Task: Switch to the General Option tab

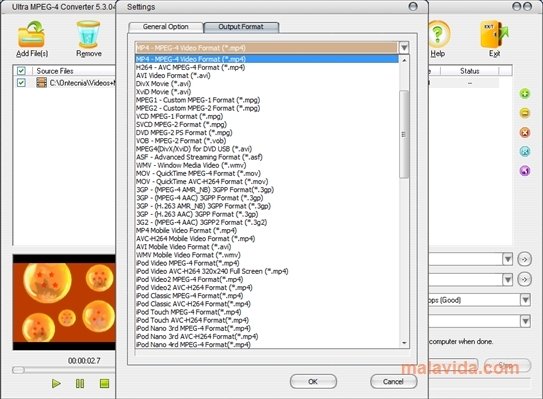Action: click(x=166, y=27)
